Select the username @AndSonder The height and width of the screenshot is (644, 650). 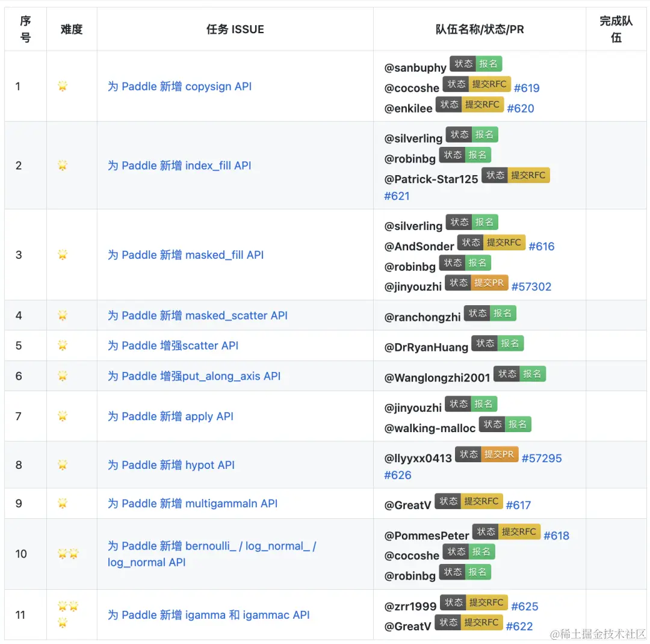pos(419,246)
